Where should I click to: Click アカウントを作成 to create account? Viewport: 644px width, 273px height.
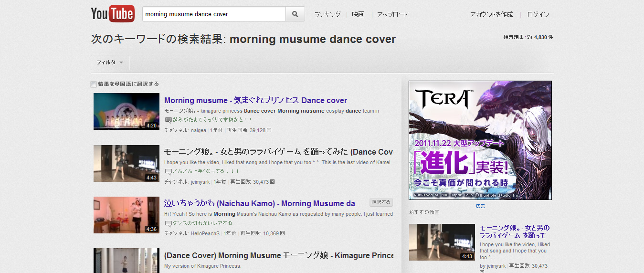point(491,14)
